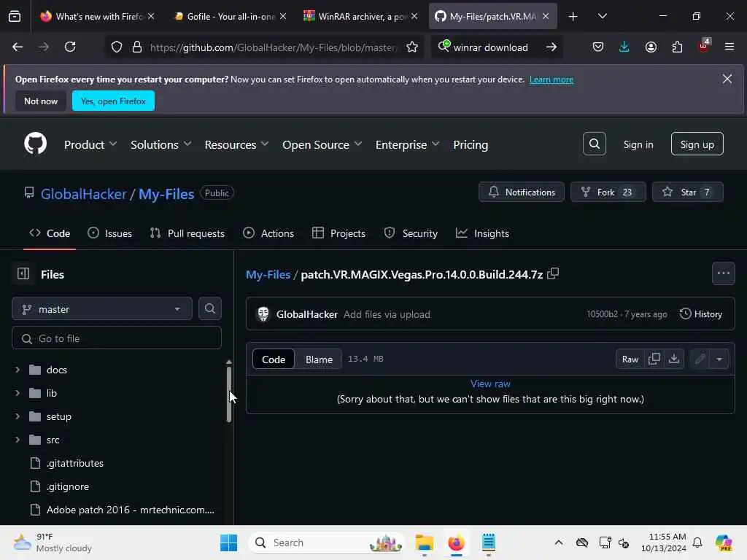Open Solutions navigation dropdown
This screenshot has width=747, height=560.
click(161, 144)
